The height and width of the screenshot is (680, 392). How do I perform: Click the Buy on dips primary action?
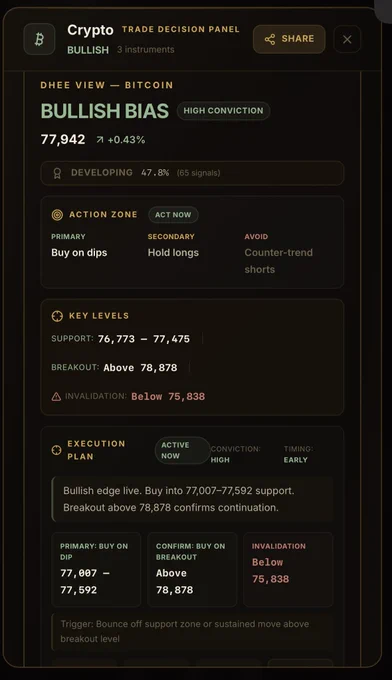(x=79, y=253)
